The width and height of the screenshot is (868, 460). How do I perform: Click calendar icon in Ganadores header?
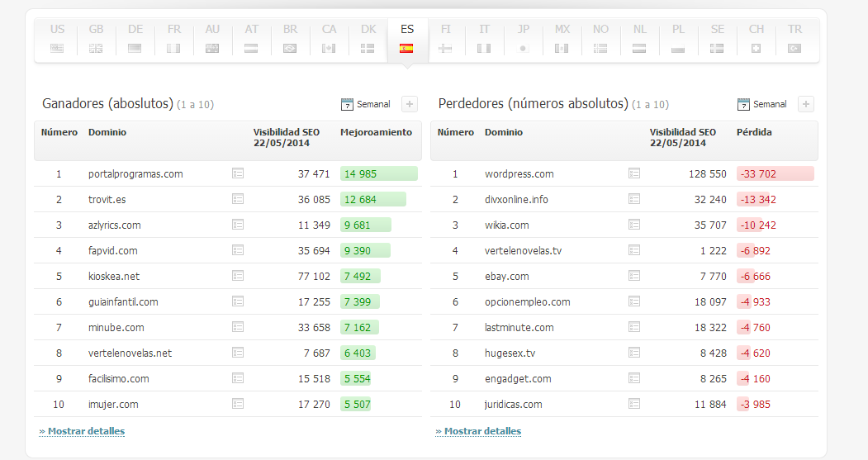pyautogui.click(x=347, y=104)
